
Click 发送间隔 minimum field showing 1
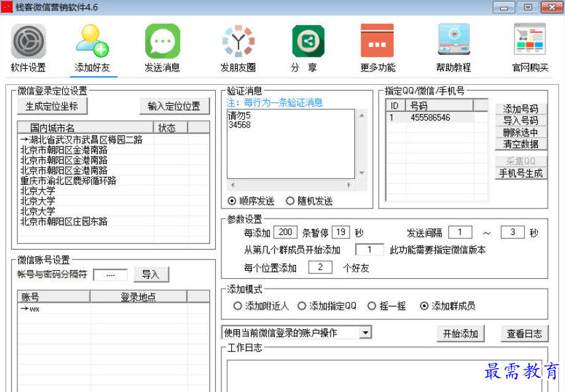pos(460,232)
